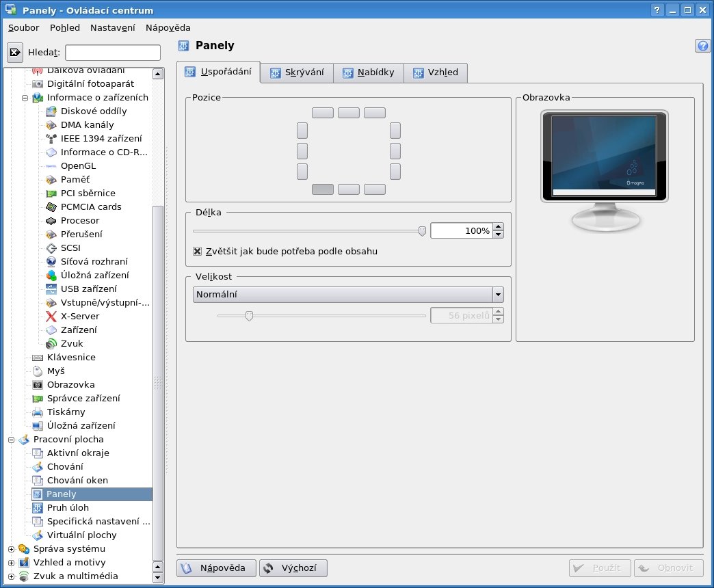Open the Nápověda menu
Screen dimensions: 714x588
coord(168,28)
